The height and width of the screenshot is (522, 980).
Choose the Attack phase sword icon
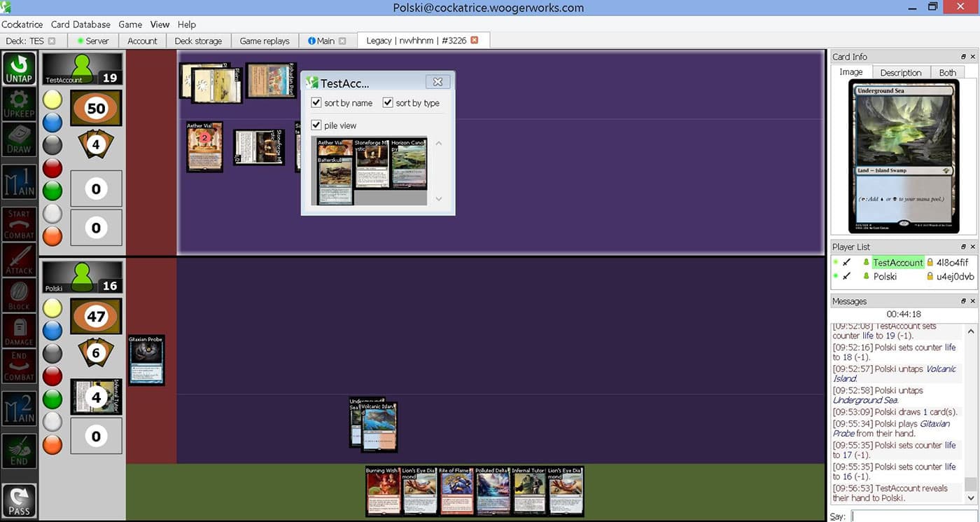[x=19, y=260]
